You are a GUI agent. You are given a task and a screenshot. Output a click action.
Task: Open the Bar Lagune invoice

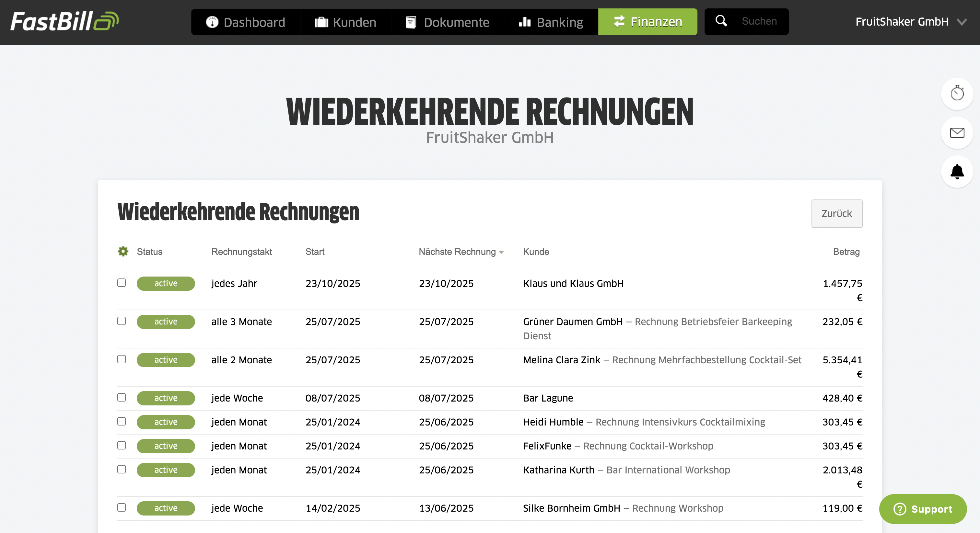(x=548, y=398)
